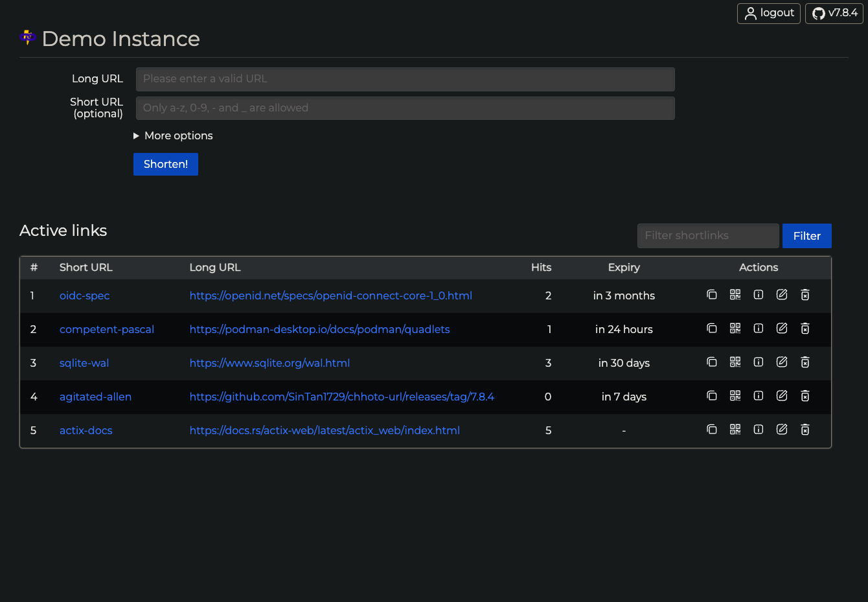Screen dimensions: 868x602
Task: Apply the shortlinks Filter button
Action: [807, 236]
